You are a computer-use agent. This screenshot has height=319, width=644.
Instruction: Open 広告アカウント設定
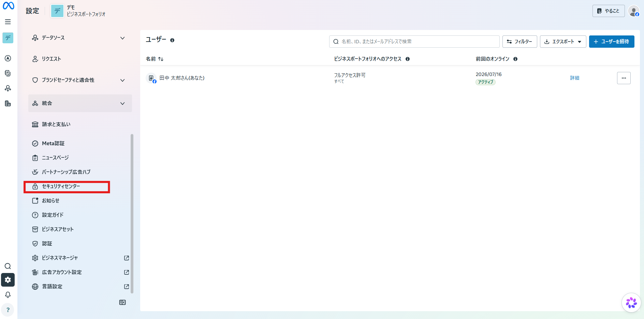80,272
